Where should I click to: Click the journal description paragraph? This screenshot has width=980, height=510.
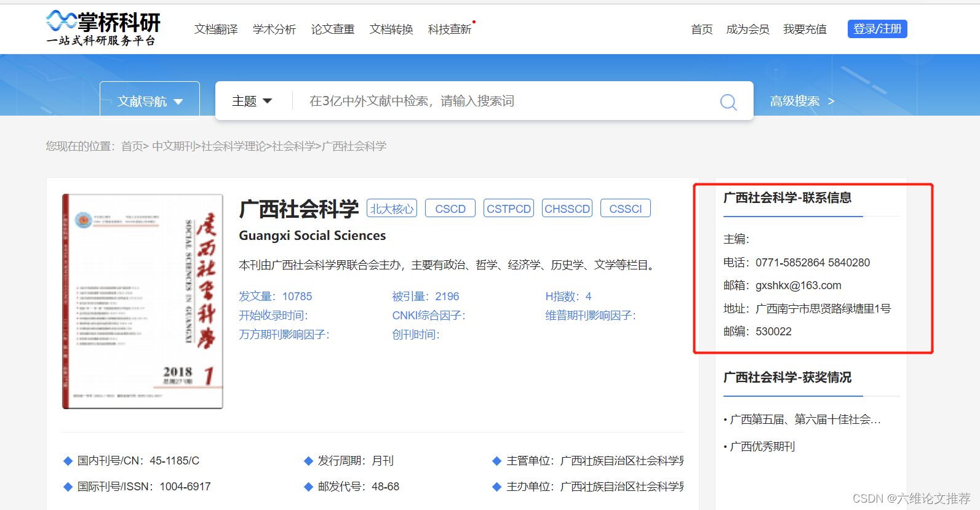coord(448,265)
